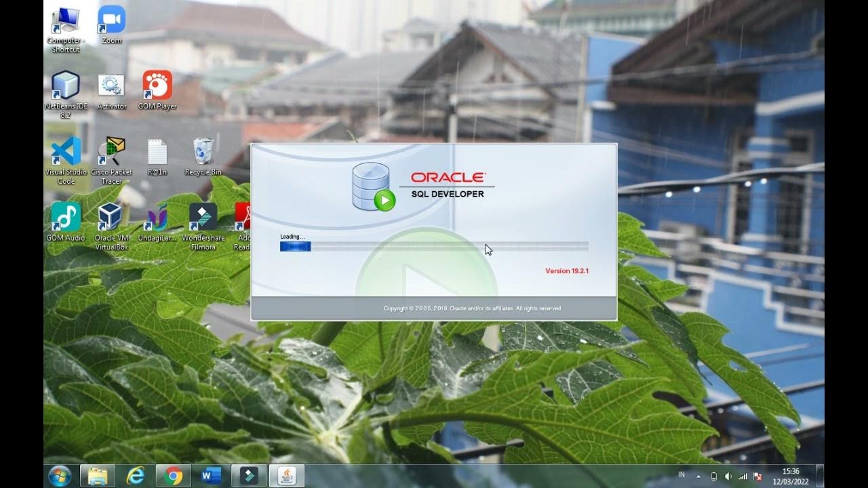This screenshot has height=488, width=868.
Task: Click the SQL DEVELOPER title text
Action: click(448, 195)
